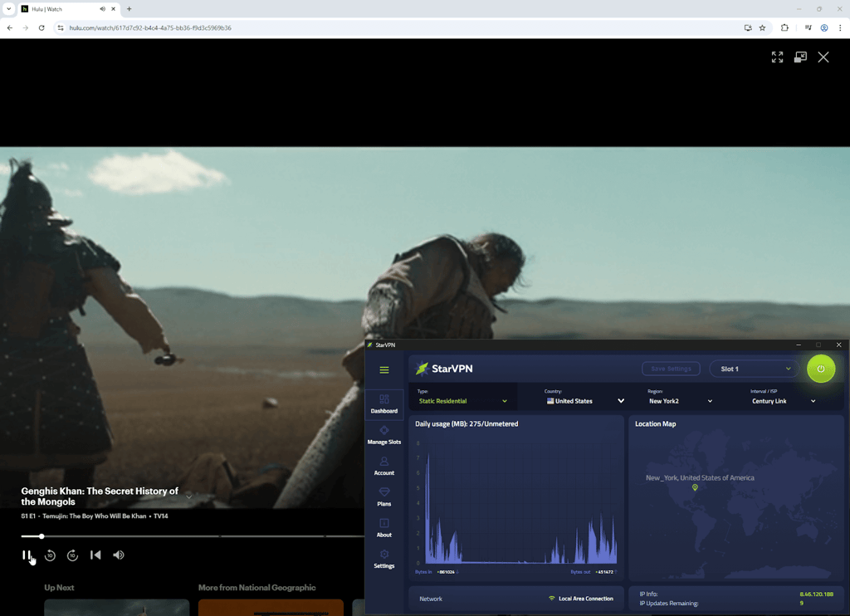This screenshot has height=616, width=850.
Task: Open the About section in StarVPN
Action: click(383, 528)
